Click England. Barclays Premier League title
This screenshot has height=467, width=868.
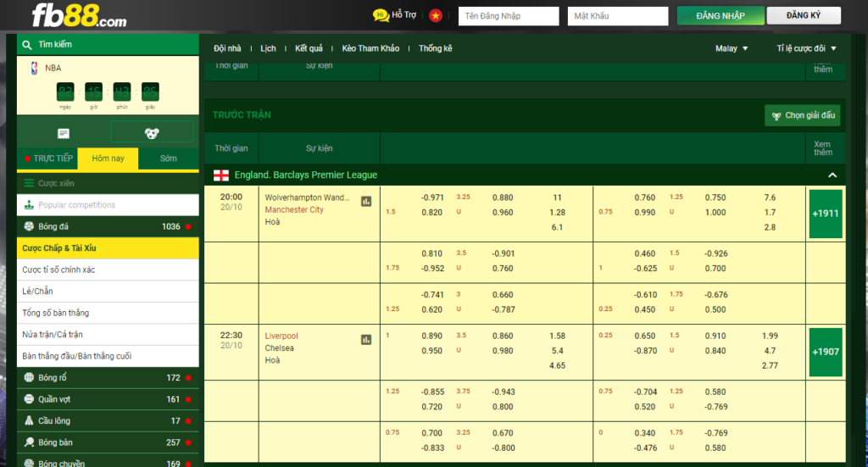(305, 175)
